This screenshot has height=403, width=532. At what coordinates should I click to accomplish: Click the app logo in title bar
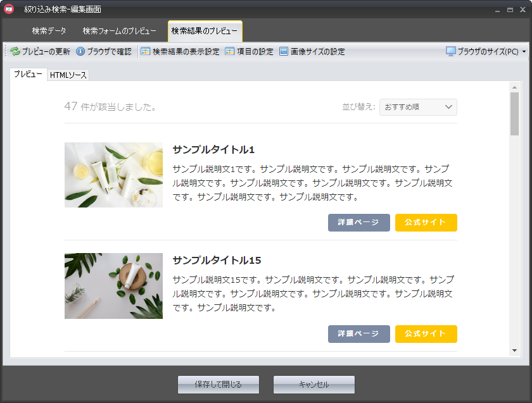coord(9,9)
